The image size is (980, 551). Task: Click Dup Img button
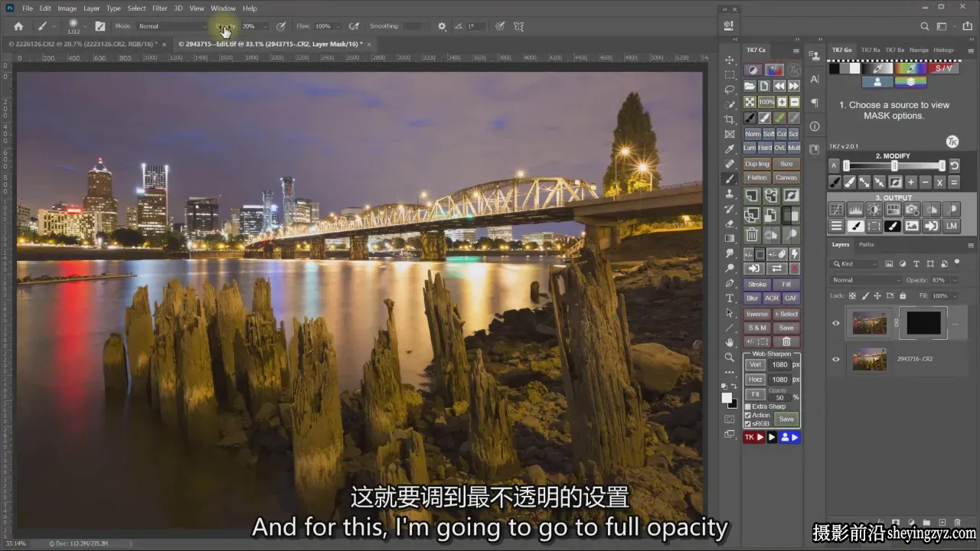point(757,164)
